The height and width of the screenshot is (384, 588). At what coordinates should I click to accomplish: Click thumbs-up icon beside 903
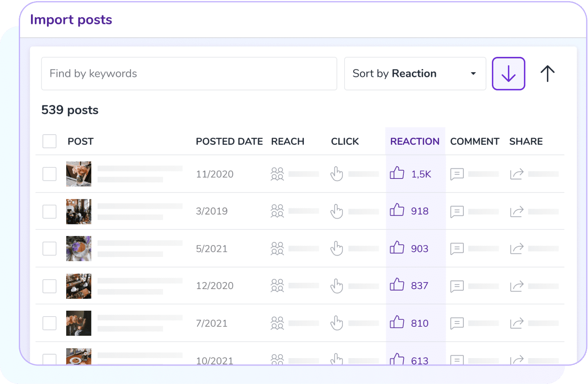coord(397,248)
